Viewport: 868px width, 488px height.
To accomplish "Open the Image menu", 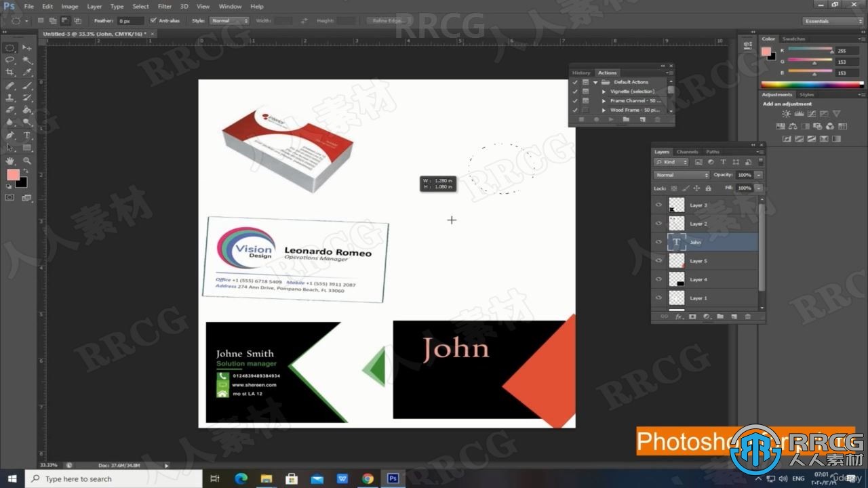I will coord(70,6).
